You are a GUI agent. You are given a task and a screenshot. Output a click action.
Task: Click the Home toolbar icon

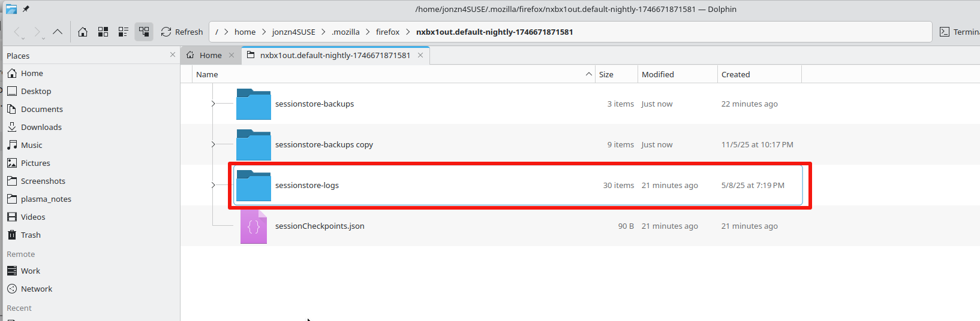pos(83,32)
